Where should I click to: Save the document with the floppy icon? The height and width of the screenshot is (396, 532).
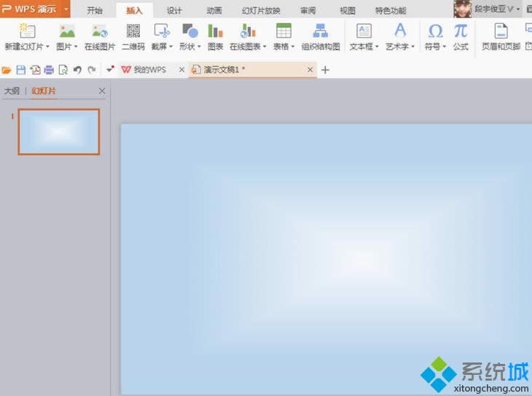click(21, 70)
